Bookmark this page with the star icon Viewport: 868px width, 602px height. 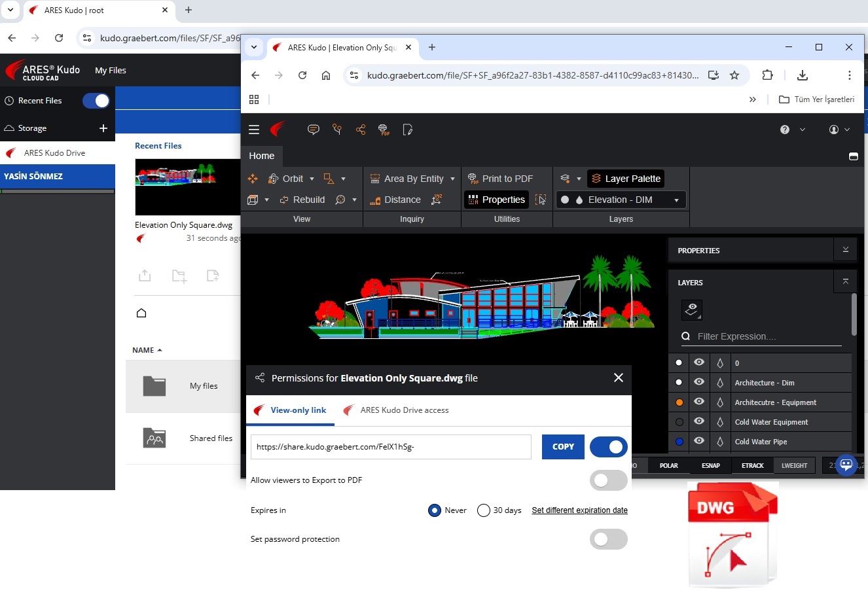coord(734,75)
